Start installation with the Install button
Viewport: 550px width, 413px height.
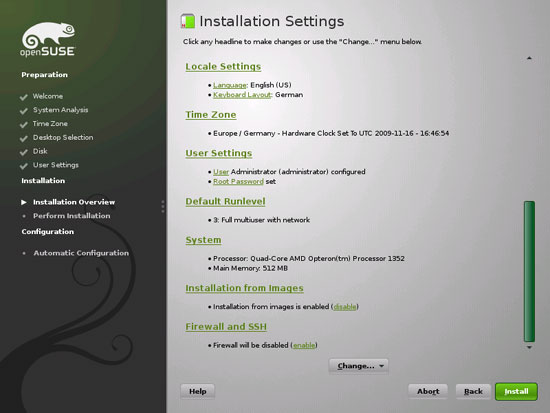(516, 391)
